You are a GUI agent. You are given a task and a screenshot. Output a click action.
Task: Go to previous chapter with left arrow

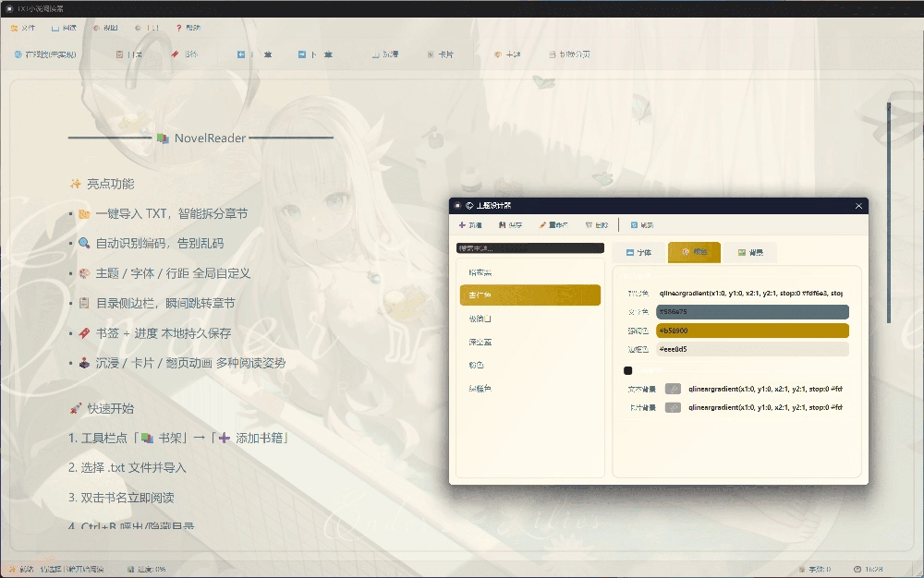[x=255, y=54]
